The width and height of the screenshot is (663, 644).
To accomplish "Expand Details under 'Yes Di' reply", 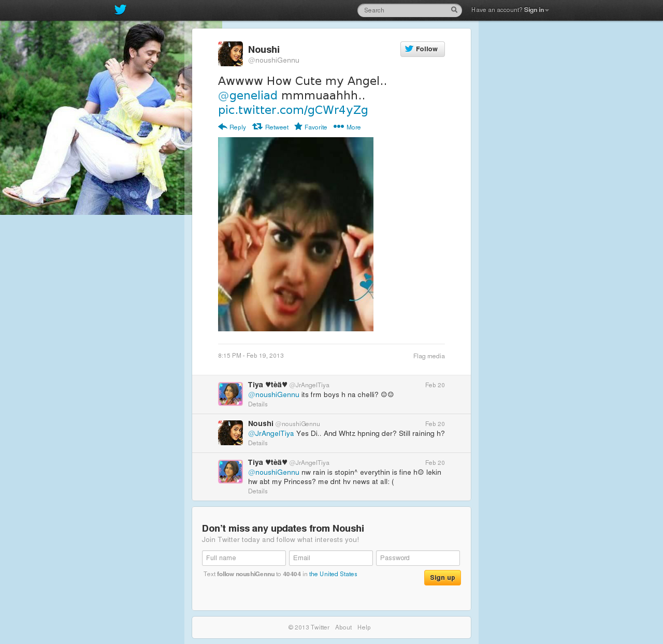I will [258, 443].
